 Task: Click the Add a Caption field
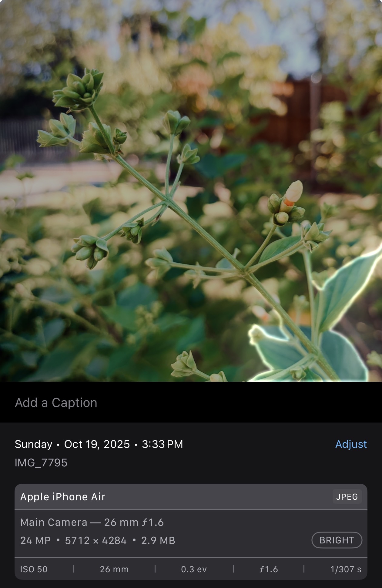(x=191, y=402)
